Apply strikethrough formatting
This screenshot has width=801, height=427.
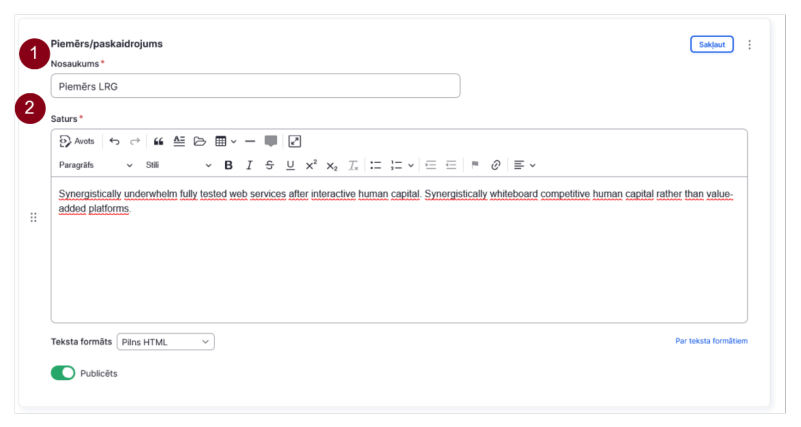pyautogui.click(x=269, y=165)
